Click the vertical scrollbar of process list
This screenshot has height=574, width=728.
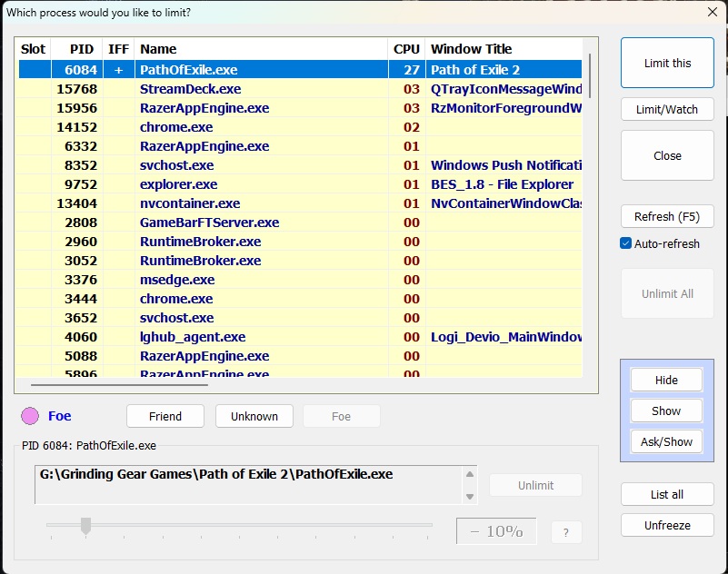click(x=590, y=75)
